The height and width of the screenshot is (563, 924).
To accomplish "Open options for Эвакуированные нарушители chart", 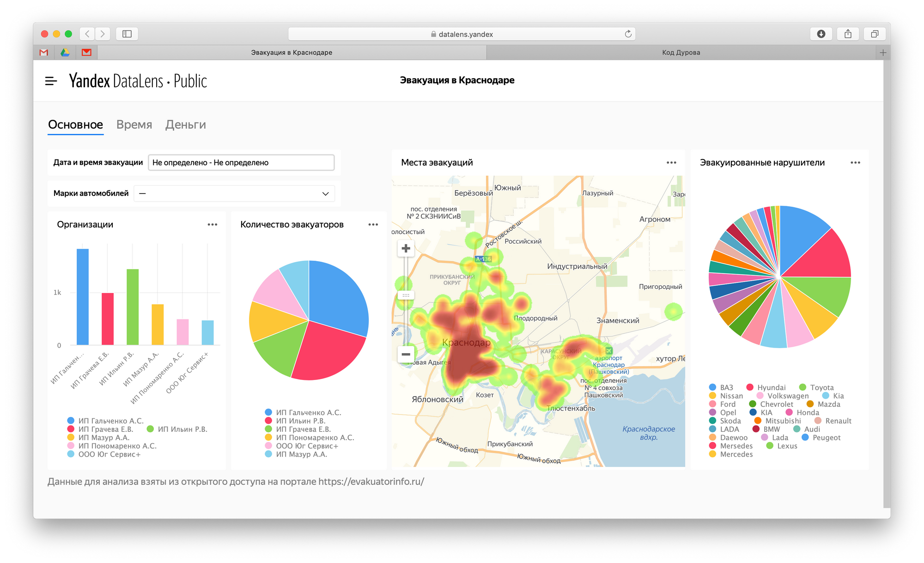I will (x=855, y=163).
